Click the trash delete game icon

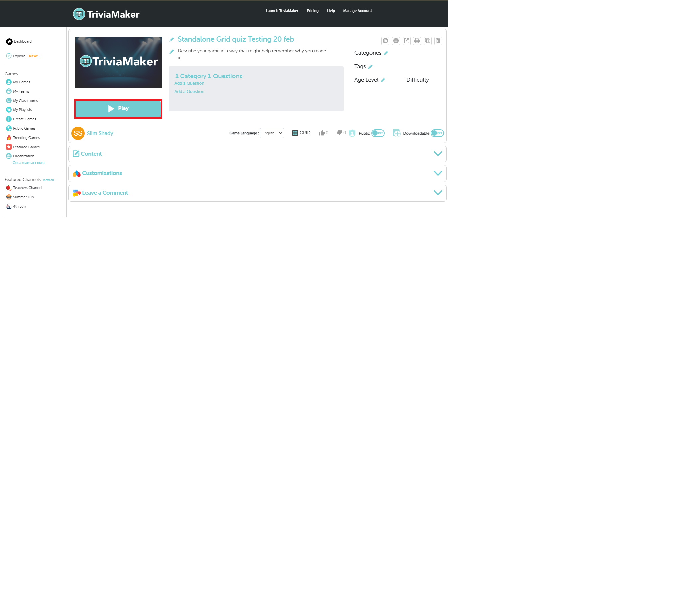[438, 41]
